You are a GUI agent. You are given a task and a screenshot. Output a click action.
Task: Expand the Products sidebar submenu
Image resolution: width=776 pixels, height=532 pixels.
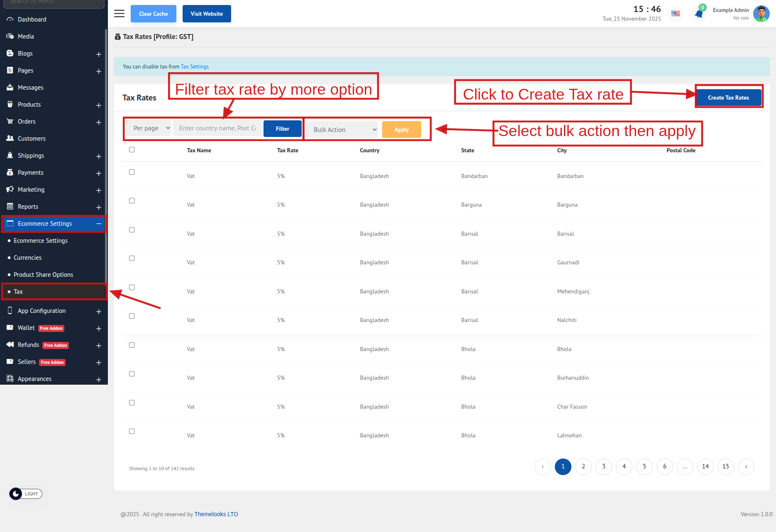(99, 105)
